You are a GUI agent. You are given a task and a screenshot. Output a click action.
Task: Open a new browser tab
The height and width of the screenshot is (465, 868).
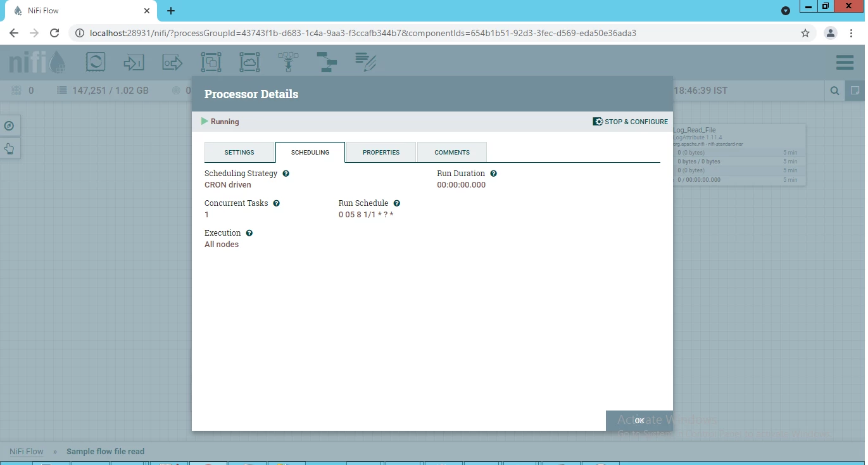coord(171,11)
